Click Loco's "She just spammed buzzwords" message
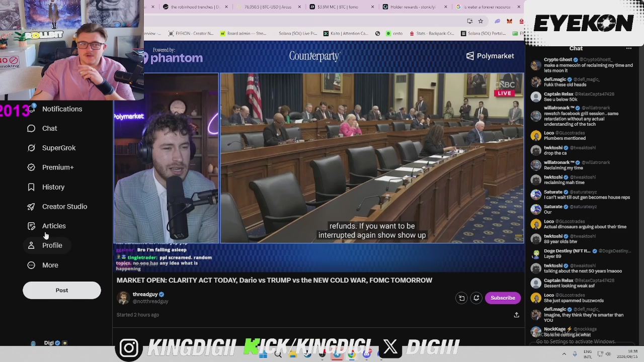Image resolution: width=644 pixels, height=362 pixels. tap(574, 301)
